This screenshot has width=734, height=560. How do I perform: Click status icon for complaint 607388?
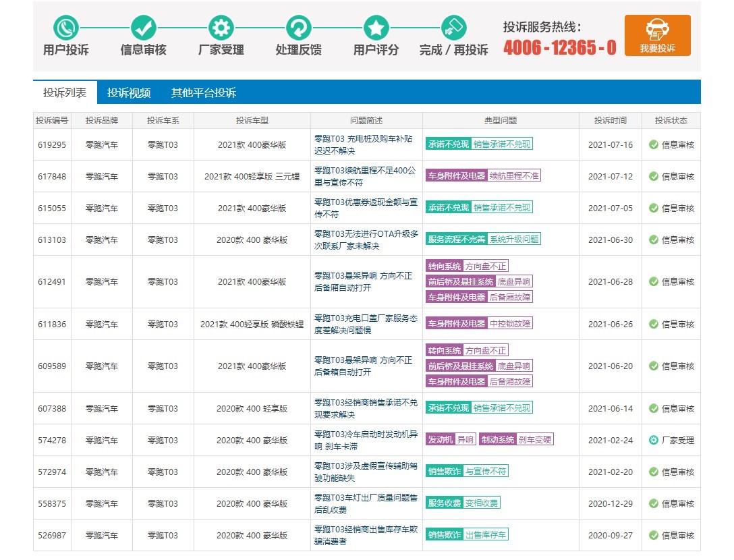tap(654, 408)
